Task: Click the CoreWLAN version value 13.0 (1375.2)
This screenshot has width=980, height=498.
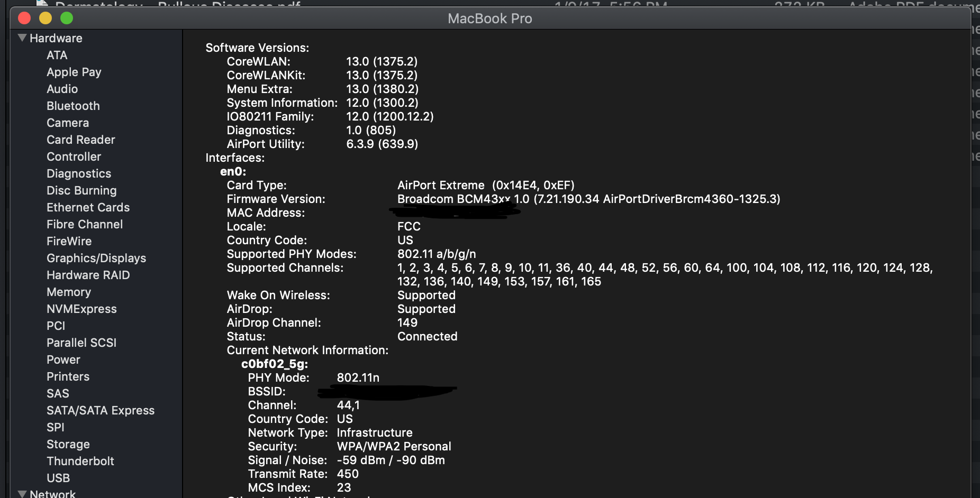Action: tap(382, 61)
